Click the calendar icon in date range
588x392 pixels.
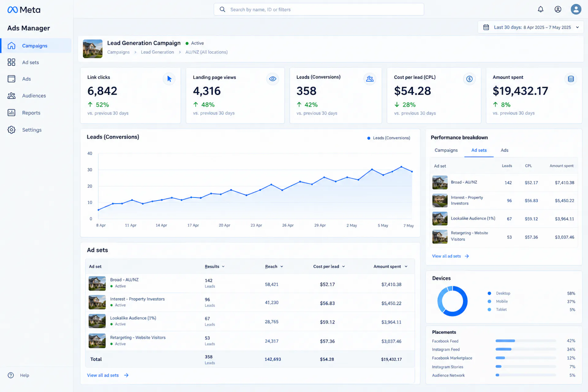coord(486,27)
